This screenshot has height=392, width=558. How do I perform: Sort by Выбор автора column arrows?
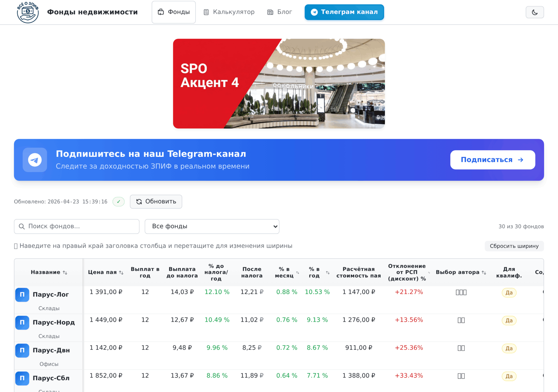click(x=484, y=272)
